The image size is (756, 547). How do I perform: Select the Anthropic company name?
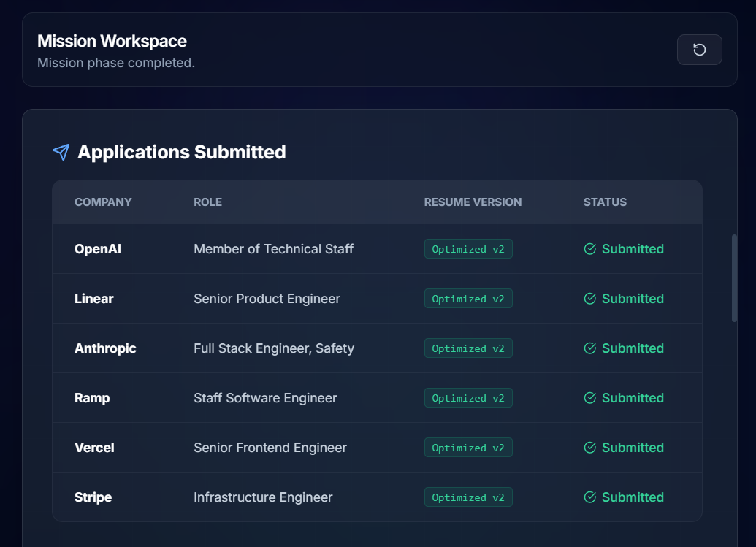tap(105, 348)
